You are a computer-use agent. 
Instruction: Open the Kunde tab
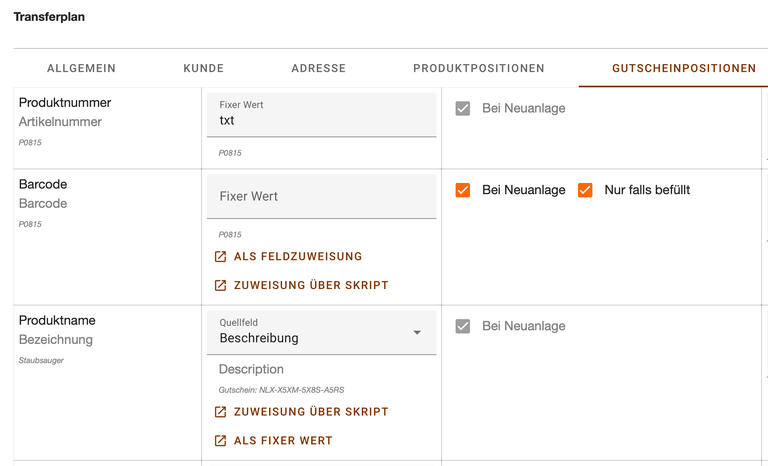click(204, 68)
